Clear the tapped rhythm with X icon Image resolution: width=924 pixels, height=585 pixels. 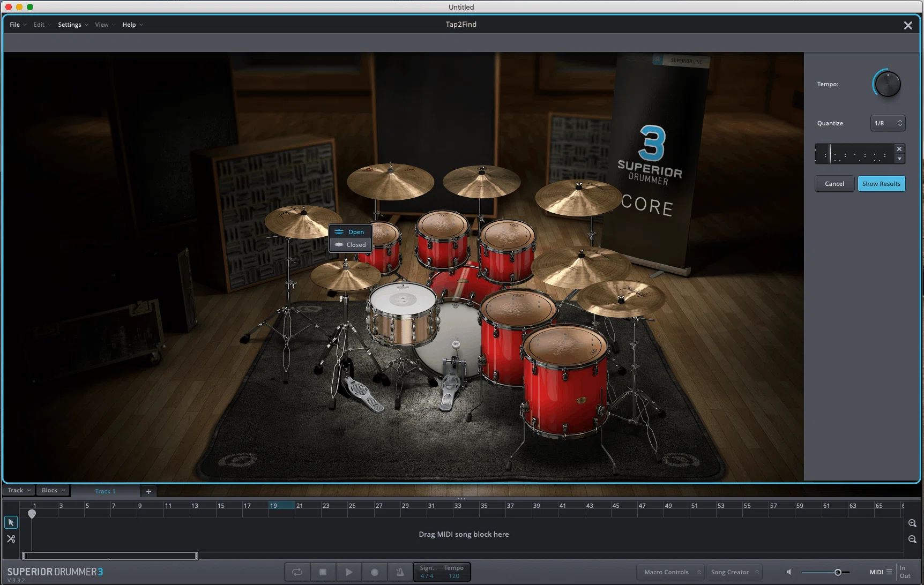point(899,149)
